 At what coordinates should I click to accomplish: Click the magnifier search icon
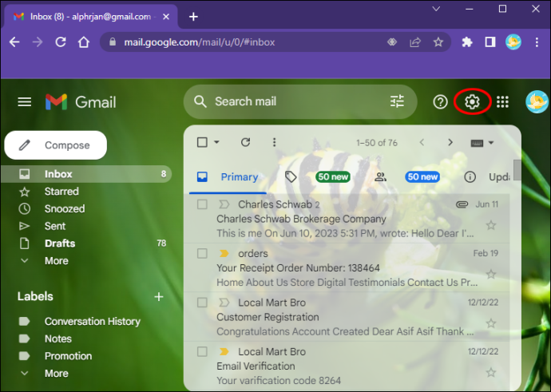[200, 101]
